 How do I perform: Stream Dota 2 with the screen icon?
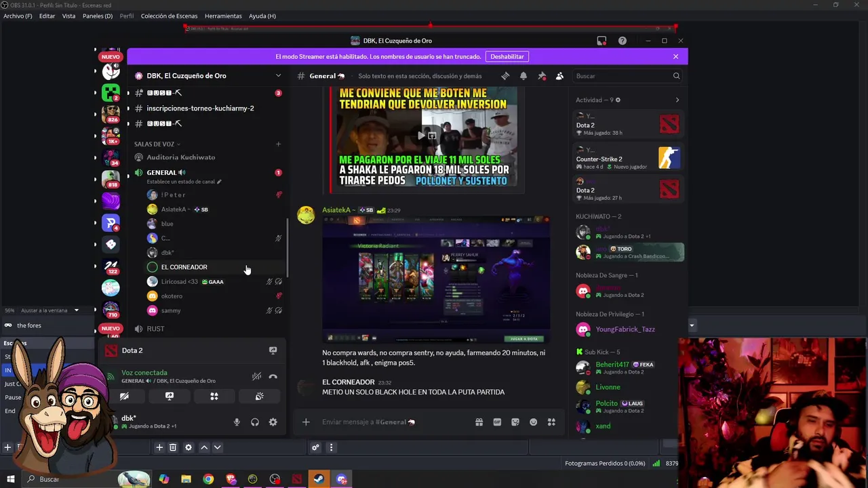pos(273,350)
